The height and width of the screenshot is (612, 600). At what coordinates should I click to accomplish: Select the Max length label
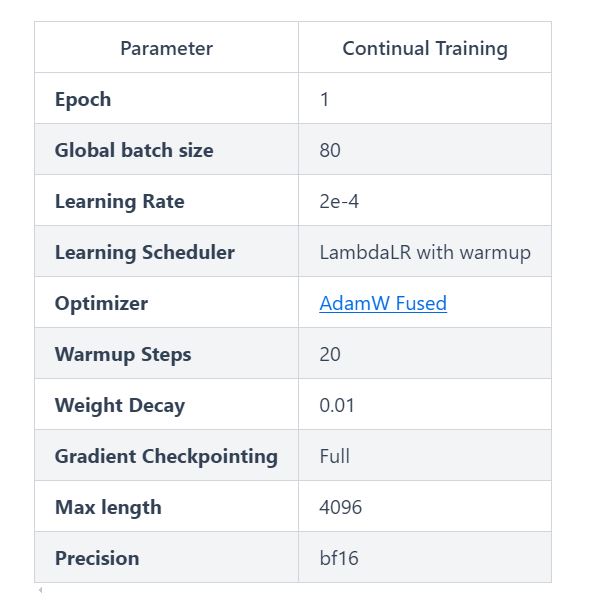[108, 507]
